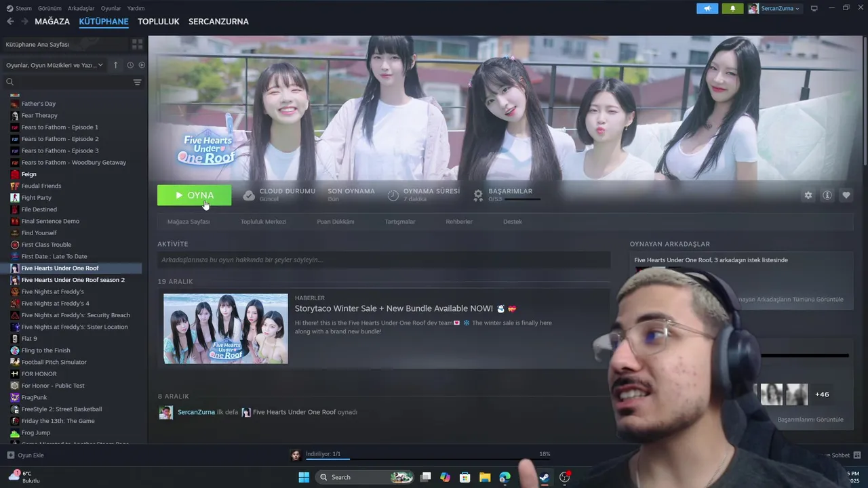868x488 pixels.
Task: Click the Fling to the Finish icon
Action: pos(15,350)
